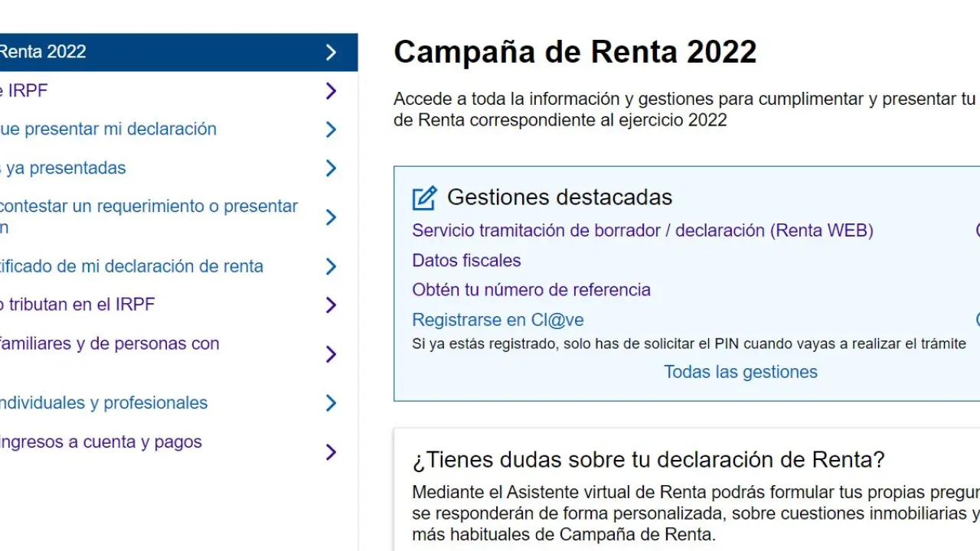The image size is (980, 551).
Task: Click the 'Campaña de Renta 2022' heading
Action: point(575,52)
